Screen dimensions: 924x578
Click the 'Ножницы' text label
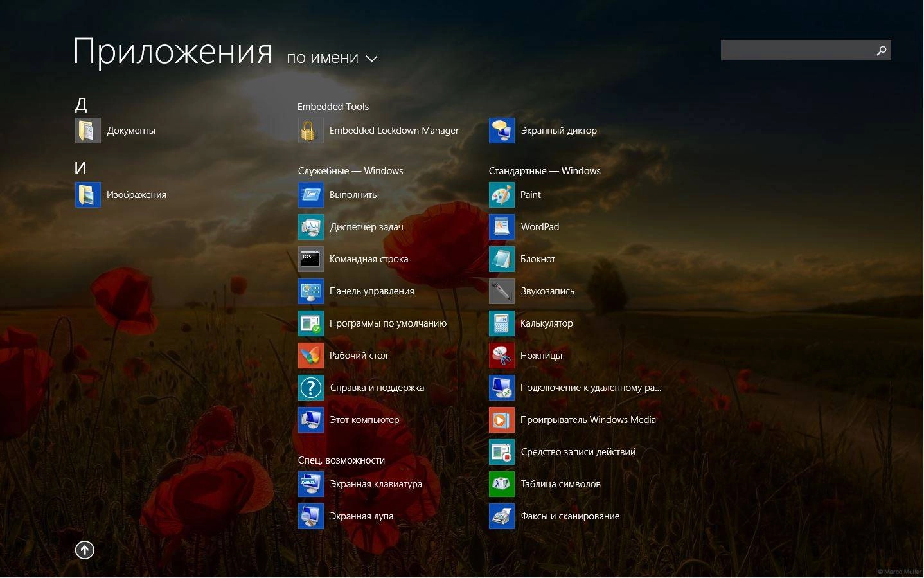coord(541,356)
